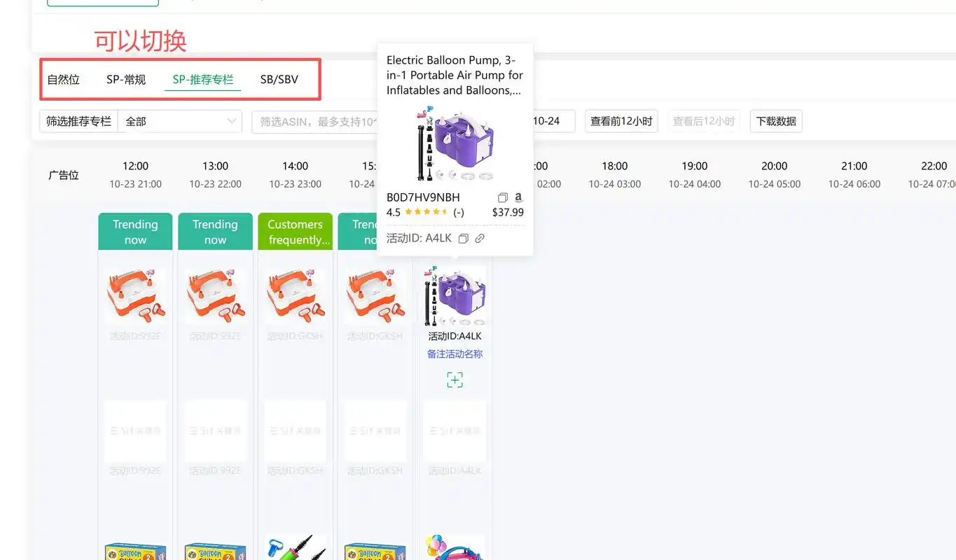The image size is (956, 560).
Task: Click the copy icon next to 活动ID:A4LK card
Action: click(x=463, y=238)
